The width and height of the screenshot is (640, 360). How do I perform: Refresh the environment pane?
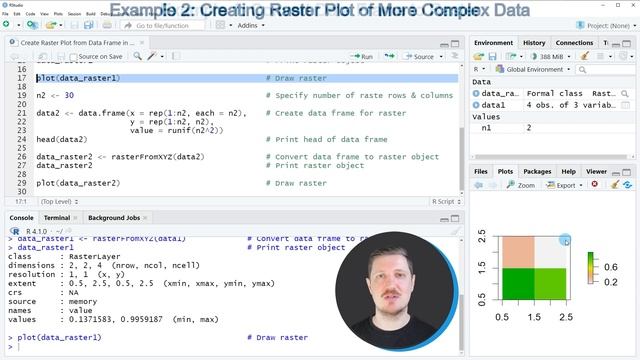[623, 56]
